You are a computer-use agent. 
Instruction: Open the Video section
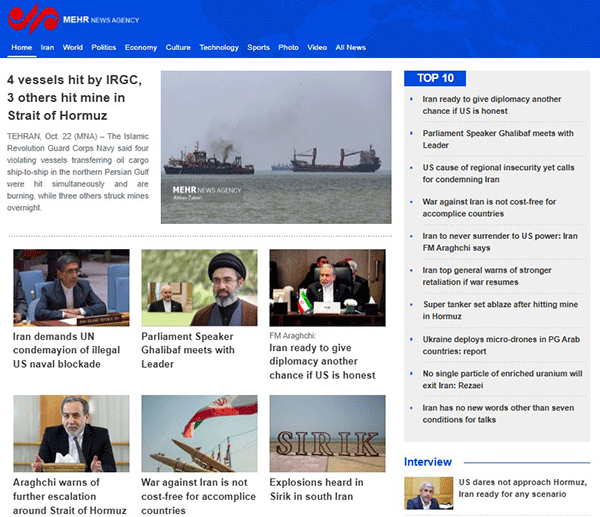tap(317, 47)
